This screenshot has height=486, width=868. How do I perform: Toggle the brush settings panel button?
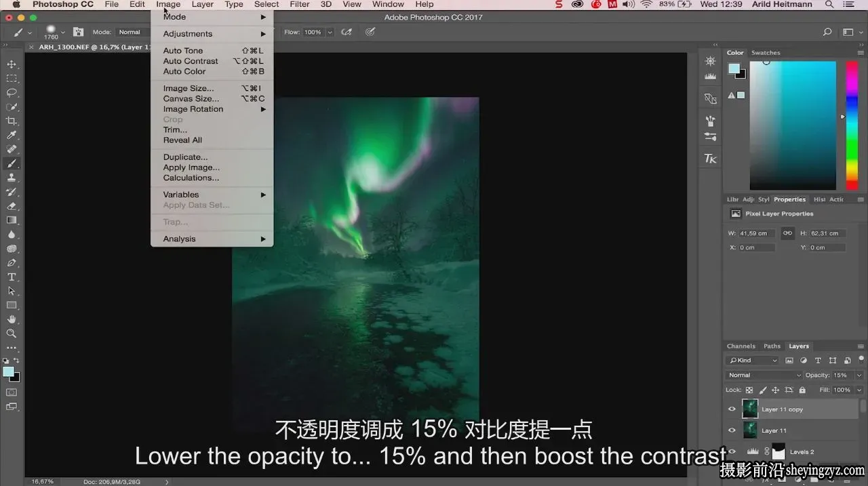tap(78, 32)
